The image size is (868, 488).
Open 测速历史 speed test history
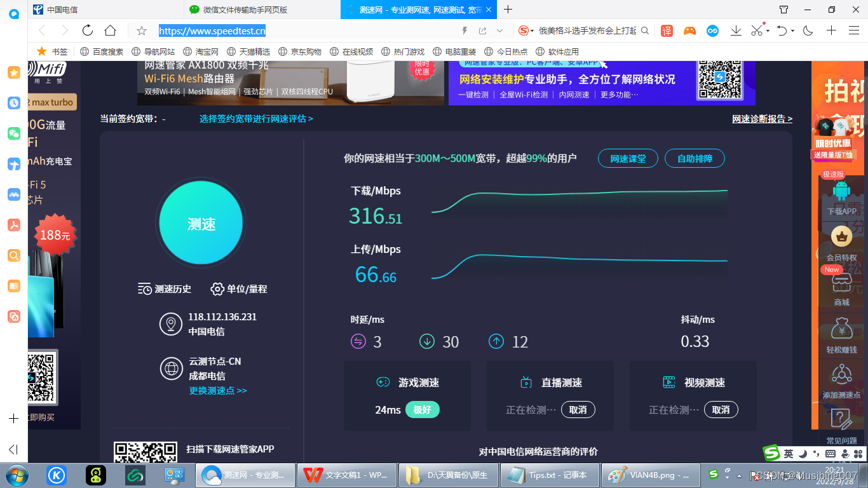[x=165, y=289]
